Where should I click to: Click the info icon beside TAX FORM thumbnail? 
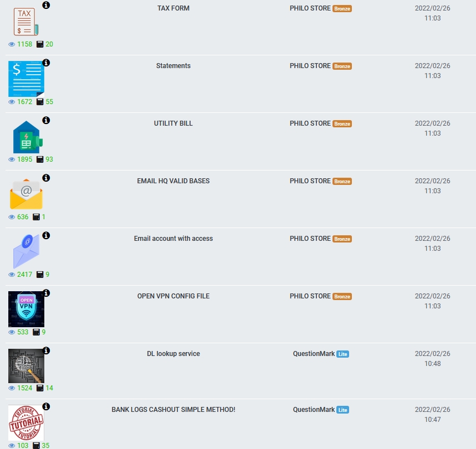tap(46, 5)
